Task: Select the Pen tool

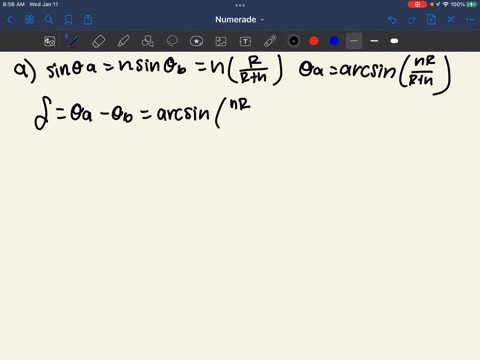Action: click(74, 41)
